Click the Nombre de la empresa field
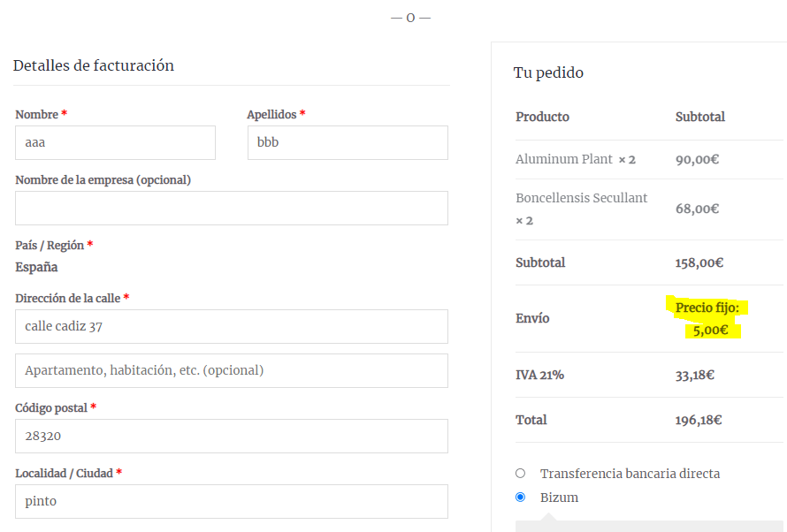Viewport: 787px width, 532px height. [232, 208]
